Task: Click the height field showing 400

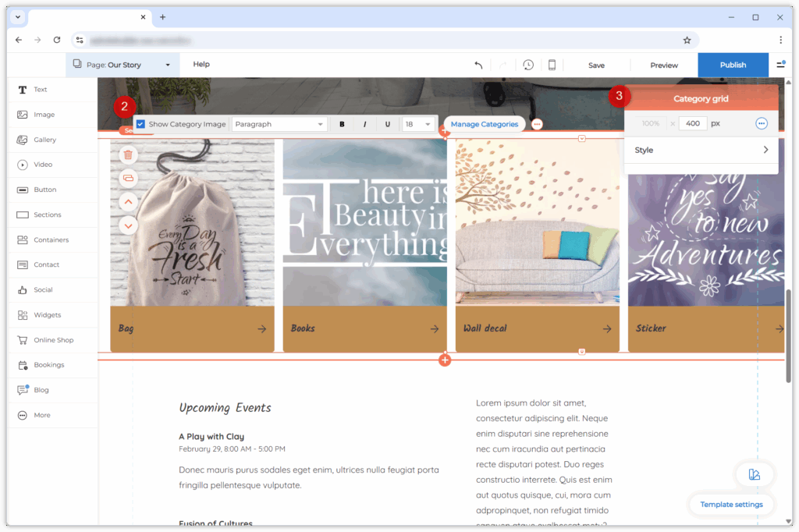Action: coord(692,123)
